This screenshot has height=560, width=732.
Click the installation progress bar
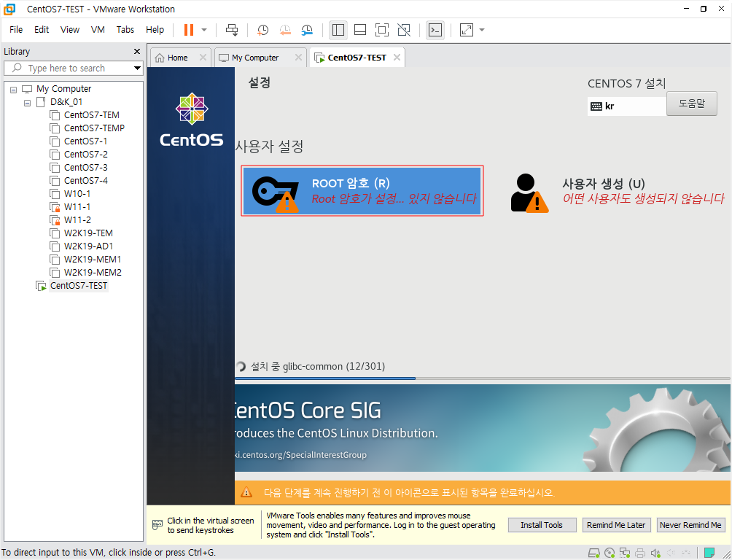coord(482,378)
